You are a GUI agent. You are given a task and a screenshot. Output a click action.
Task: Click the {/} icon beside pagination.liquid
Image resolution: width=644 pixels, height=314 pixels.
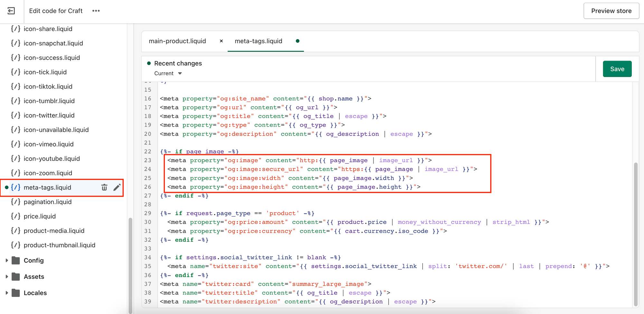pos(15,202)
